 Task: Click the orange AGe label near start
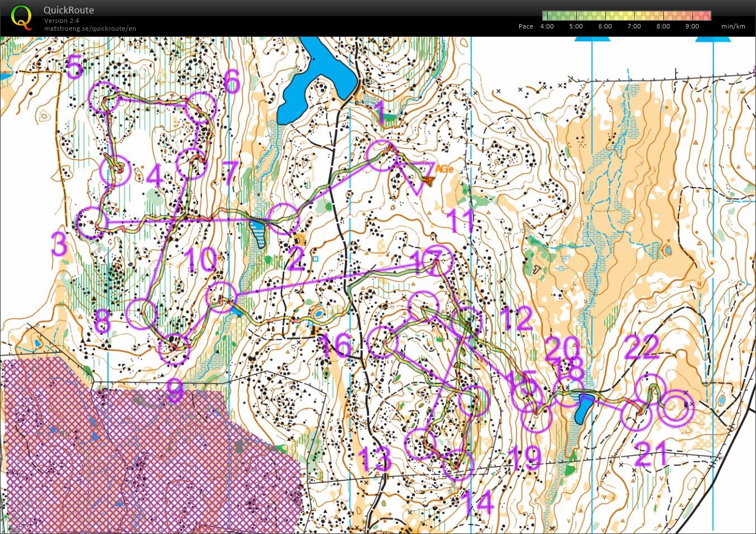(443, 168)
